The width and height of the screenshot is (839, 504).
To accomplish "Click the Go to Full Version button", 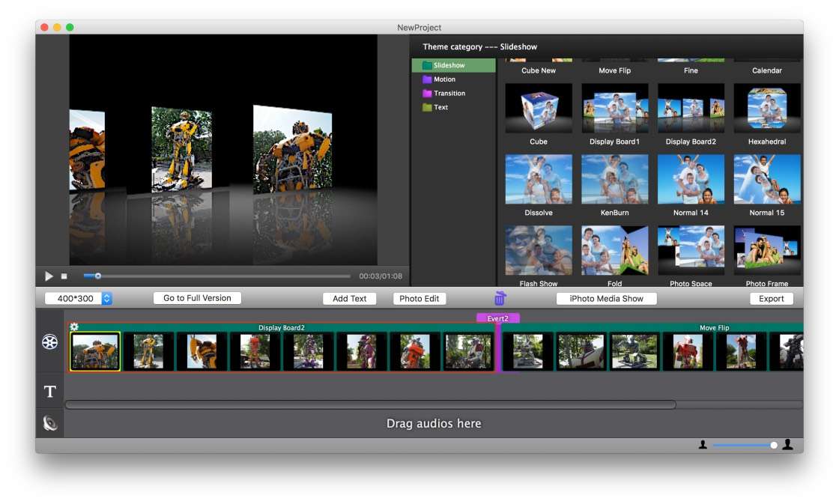I will tap(197, 298).
